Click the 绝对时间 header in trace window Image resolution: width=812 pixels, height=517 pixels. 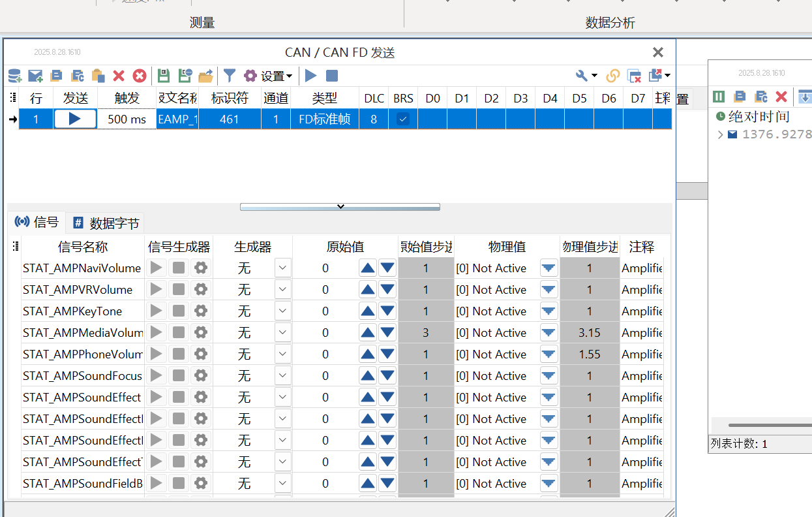click(x=759, y=117)
